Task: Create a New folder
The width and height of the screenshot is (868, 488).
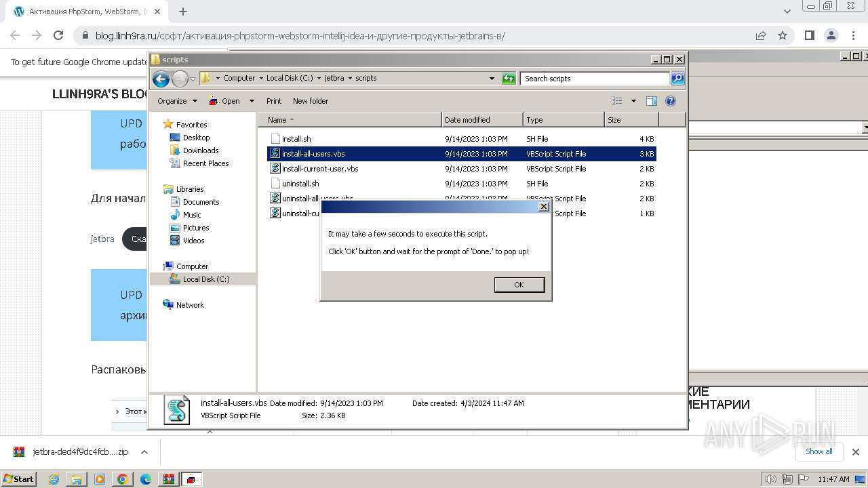Action: 311,101
